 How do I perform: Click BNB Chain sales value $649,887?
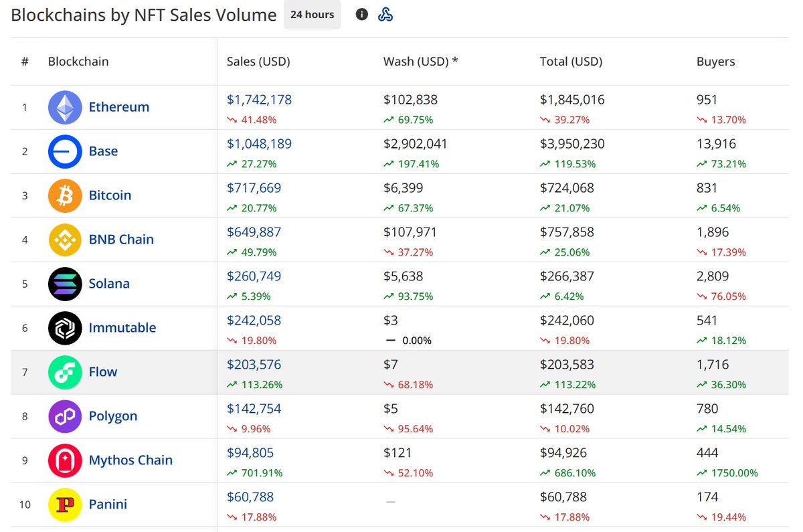tap(254, 232)
